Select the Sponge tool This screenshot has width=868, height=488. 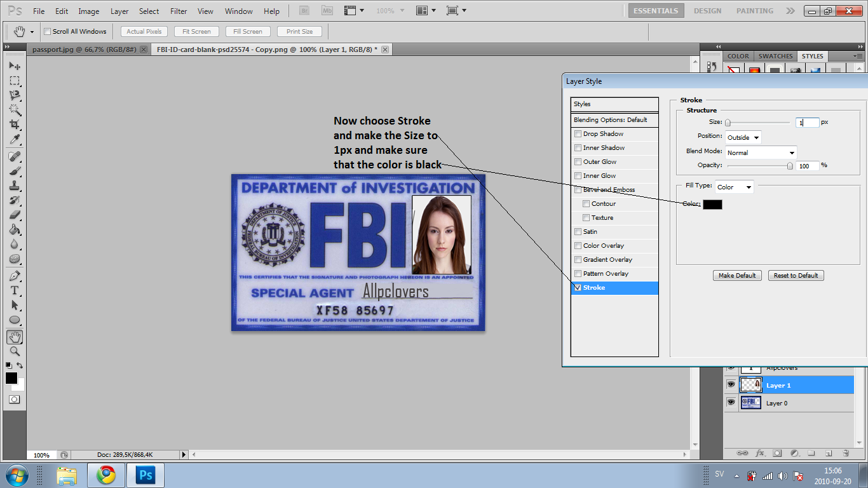[14, 259]
